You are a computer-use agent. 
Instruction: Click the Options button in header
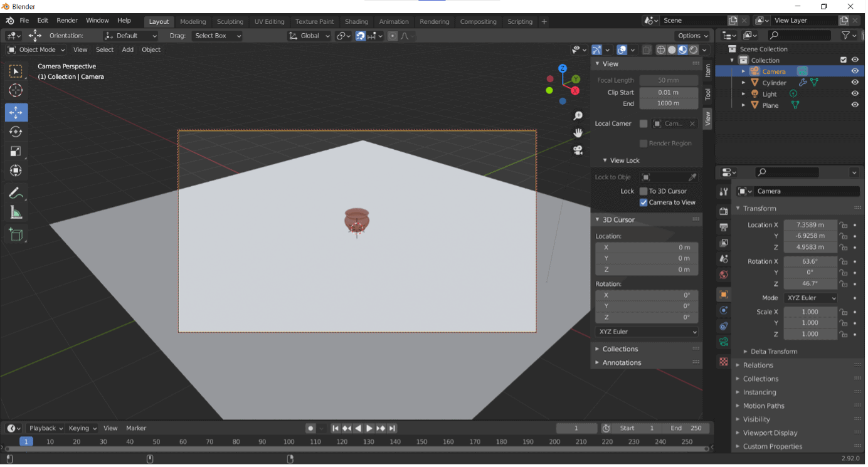click(692, 36)
